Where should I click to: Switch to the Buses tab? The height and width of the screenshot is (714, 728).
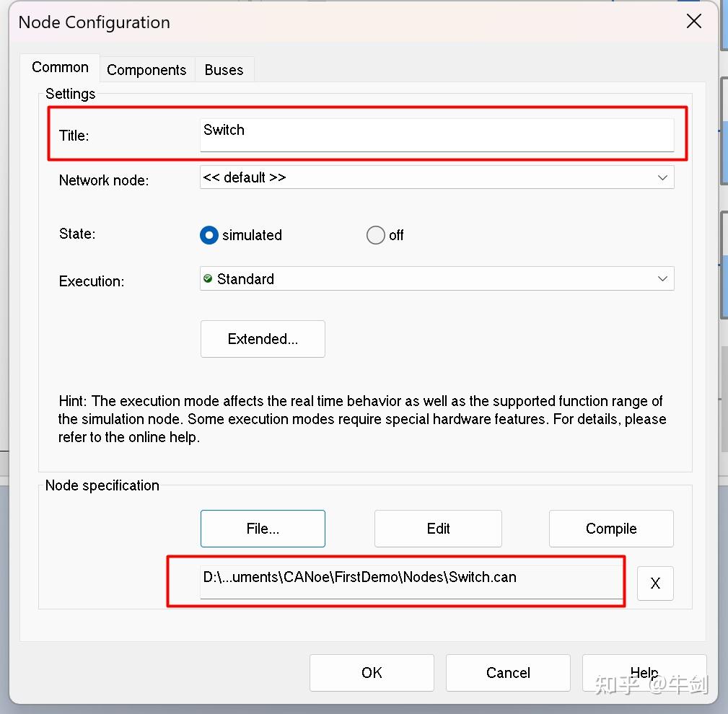pos(224,70)
